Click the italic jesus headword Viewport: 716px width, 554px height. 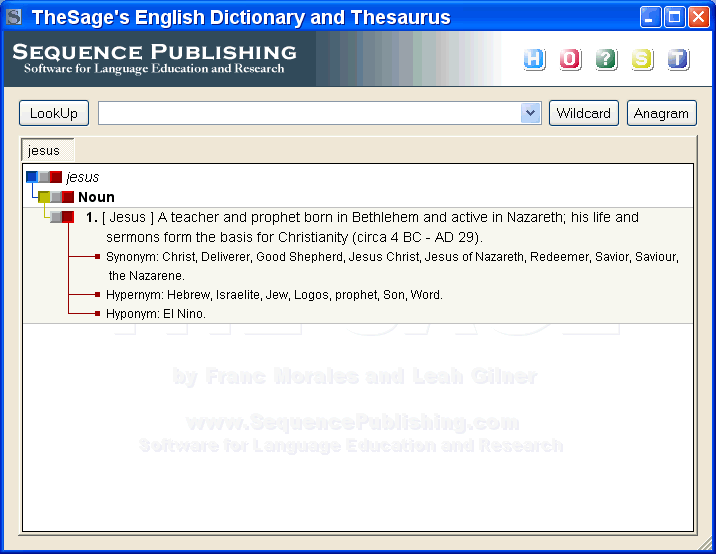(83, 177)
